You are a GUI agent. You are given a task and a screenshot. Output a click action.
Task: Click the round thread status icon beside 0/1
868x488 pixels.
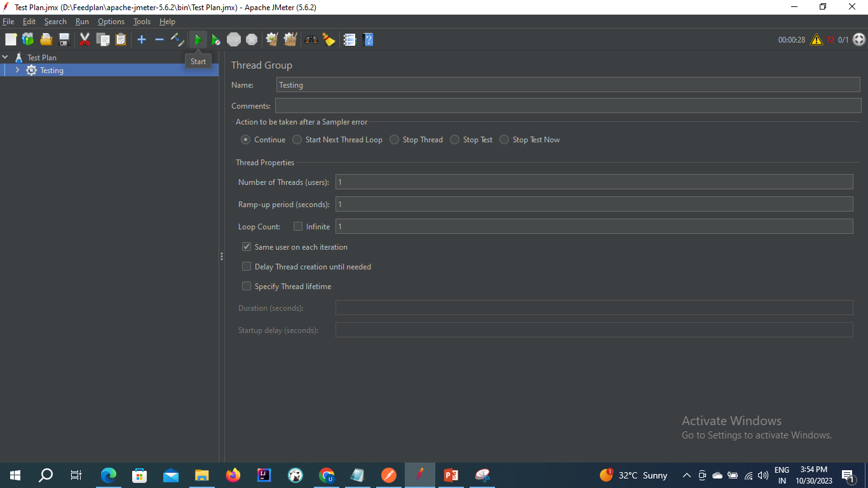(x=859, y=39)
